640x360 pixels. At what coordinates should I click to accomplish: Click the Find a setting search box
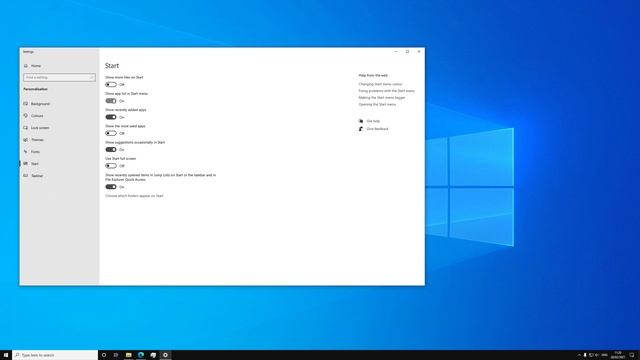[x=59, y=77]
